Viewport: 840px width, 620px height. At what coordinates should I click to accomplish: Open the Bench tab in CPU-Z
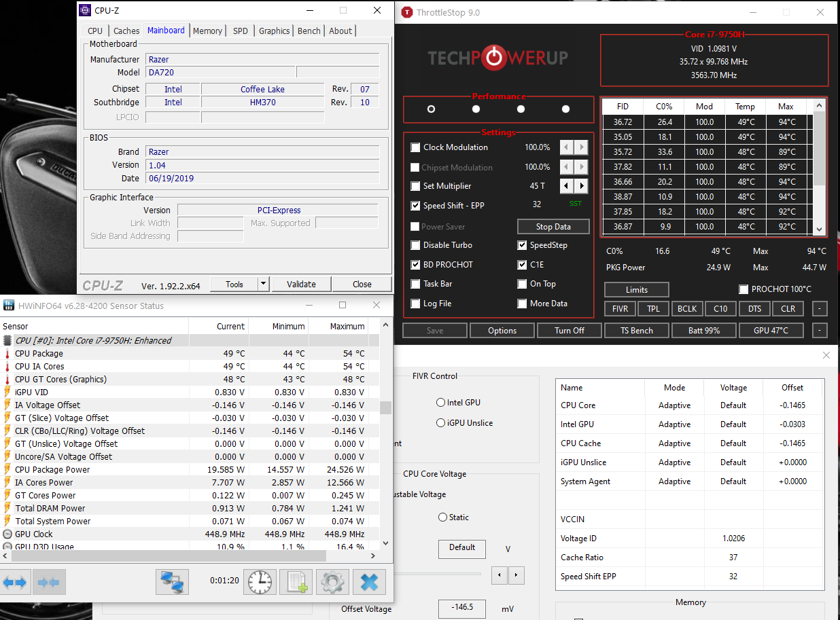click(x=309, y=31)
